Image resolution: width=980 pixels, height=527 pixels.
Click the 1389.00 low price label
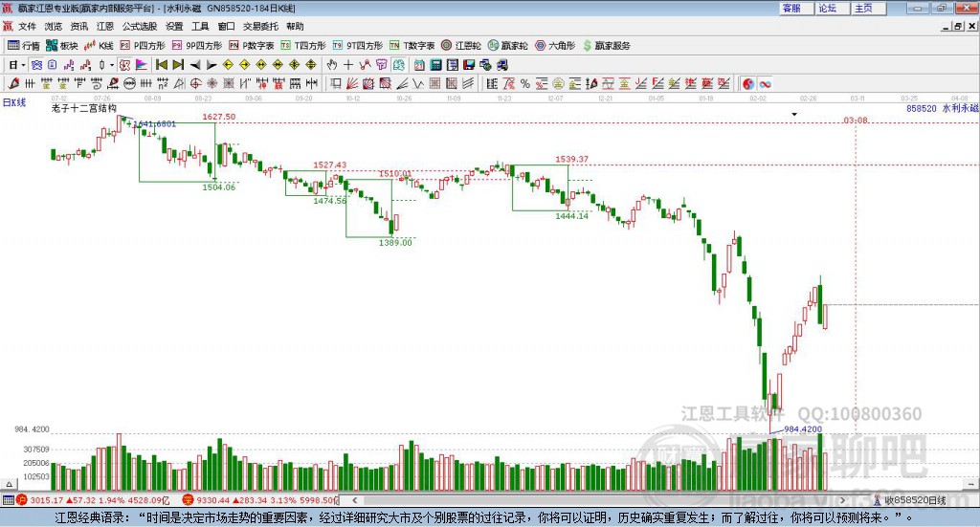coord(395,242)
